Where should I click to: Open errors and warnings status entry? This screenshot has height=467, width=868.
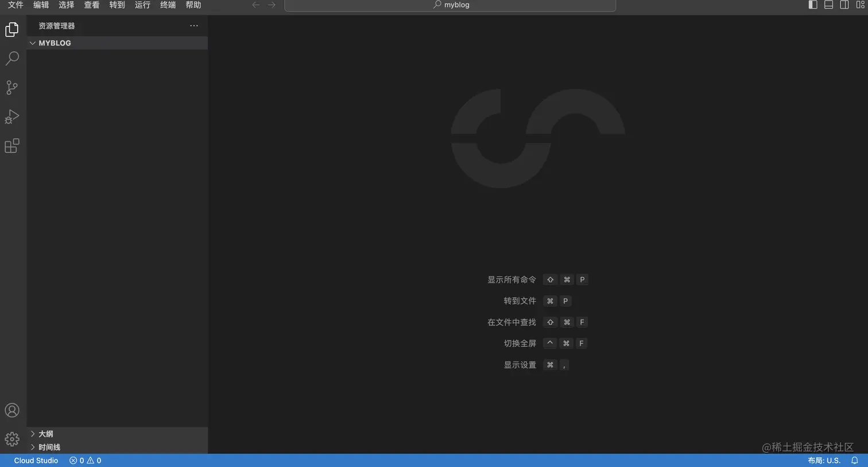(85, 461)
